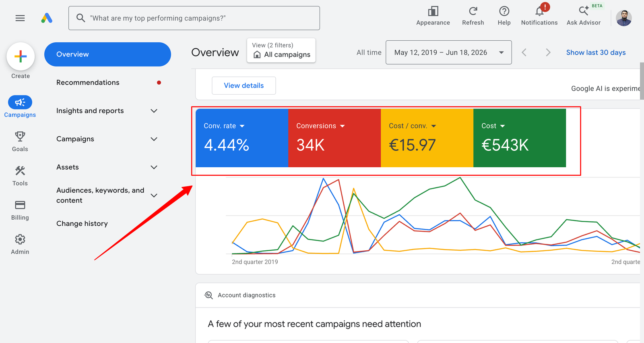Viewport: 644px width, 343px height.
Task: Select the Overview menu item
Action: click(x=107, y=54)
